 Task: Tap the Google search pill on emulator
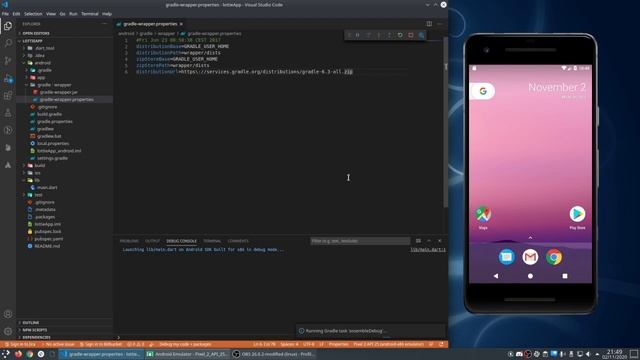tap(483, 91)
